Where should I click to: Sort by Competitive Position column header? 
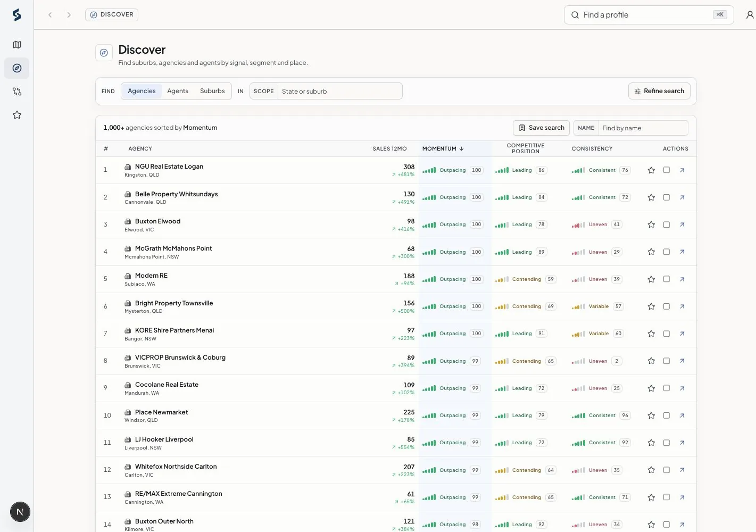coord(526,148)
